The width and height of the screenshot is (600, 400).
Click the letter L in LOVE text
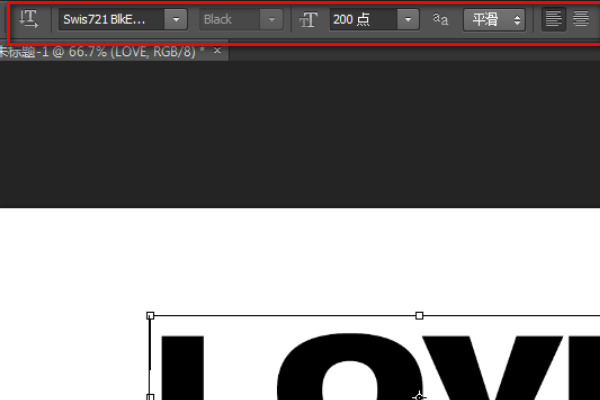pyautogui.click(x=183, y=368)
